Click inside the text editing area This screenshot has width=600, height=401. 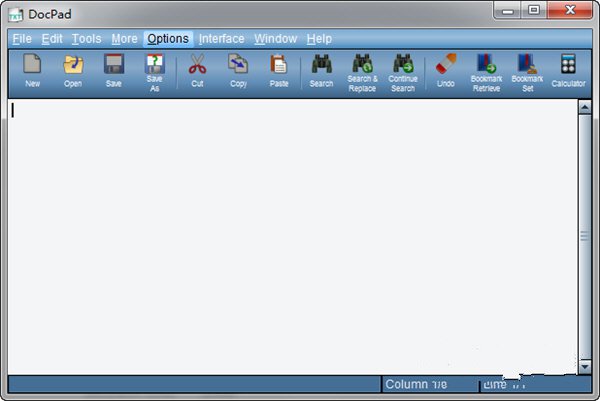point(293,236)
